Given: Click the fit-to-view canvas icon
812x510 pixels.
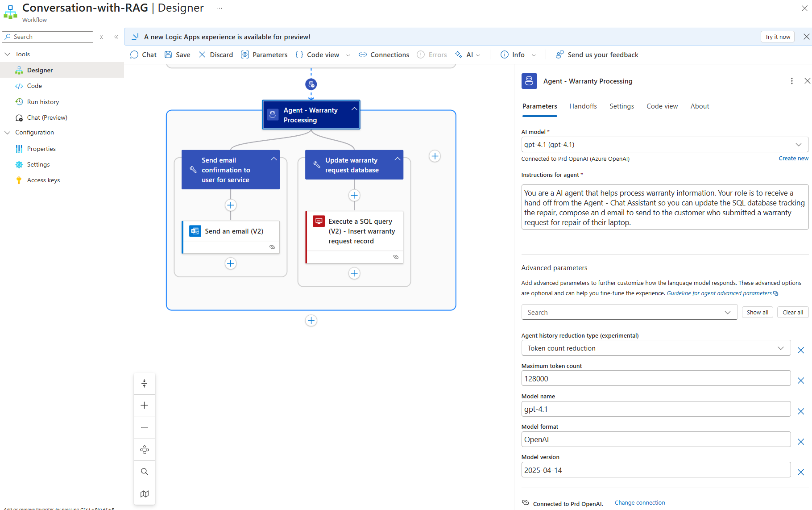Looking at the screenshot, I should click(144, 450).
